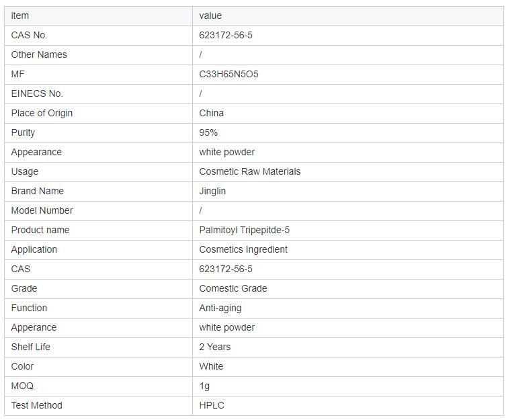Select the 'CAS No.' label cell

(x=29, y=35)
